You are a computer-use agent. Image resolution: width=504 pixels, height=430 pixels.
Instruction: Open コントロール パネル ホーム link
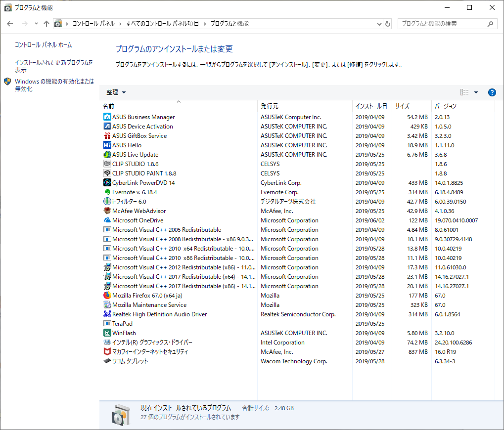pos(43,45)
